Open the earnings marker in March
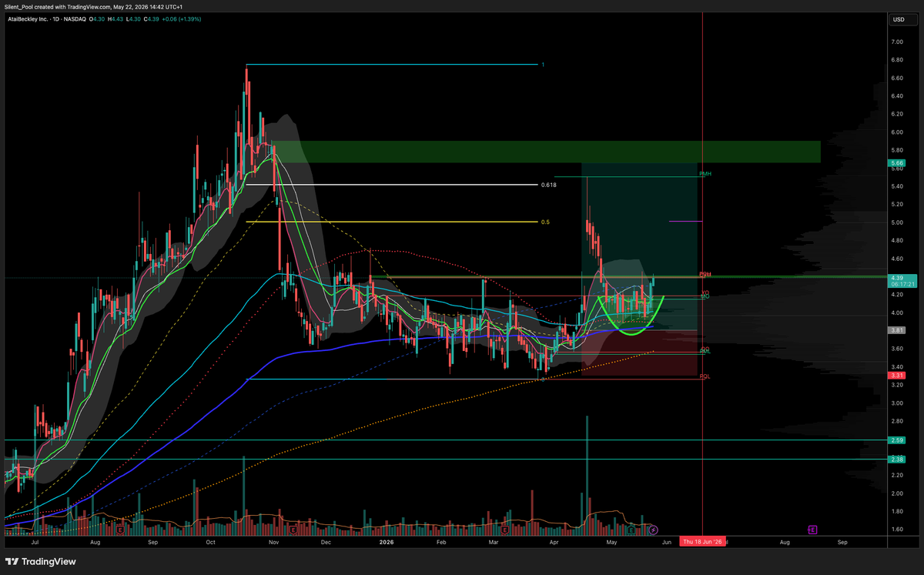 (x=504, y=530)
